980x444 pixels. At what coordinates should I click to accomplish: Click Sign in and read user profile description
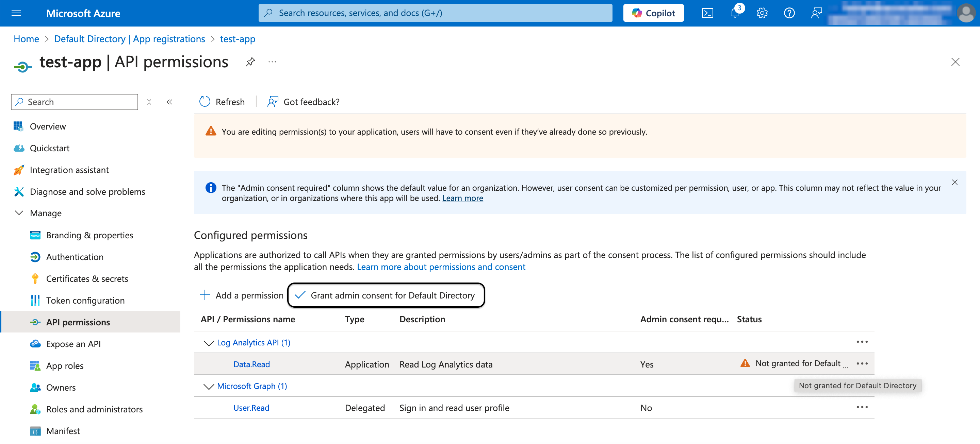tap(454, 408)
